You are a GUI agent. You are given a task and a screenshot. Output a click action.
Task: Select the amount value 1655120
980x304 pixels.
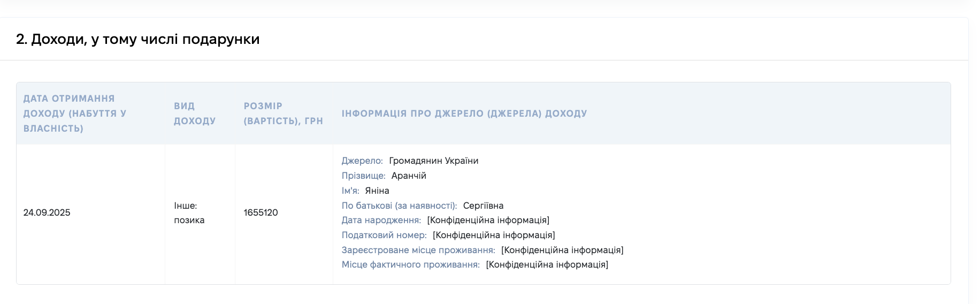(261, 212)
